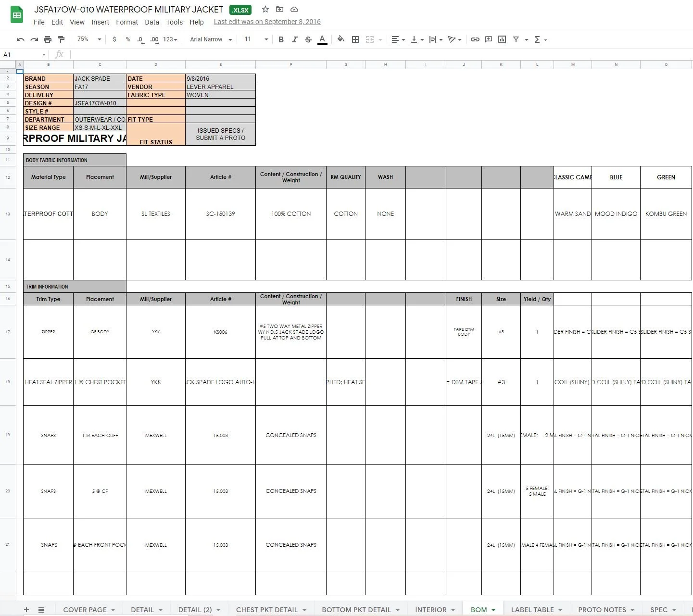Toggle bold formatting
This screenshot has height=616, width=693.
point(281,39)
